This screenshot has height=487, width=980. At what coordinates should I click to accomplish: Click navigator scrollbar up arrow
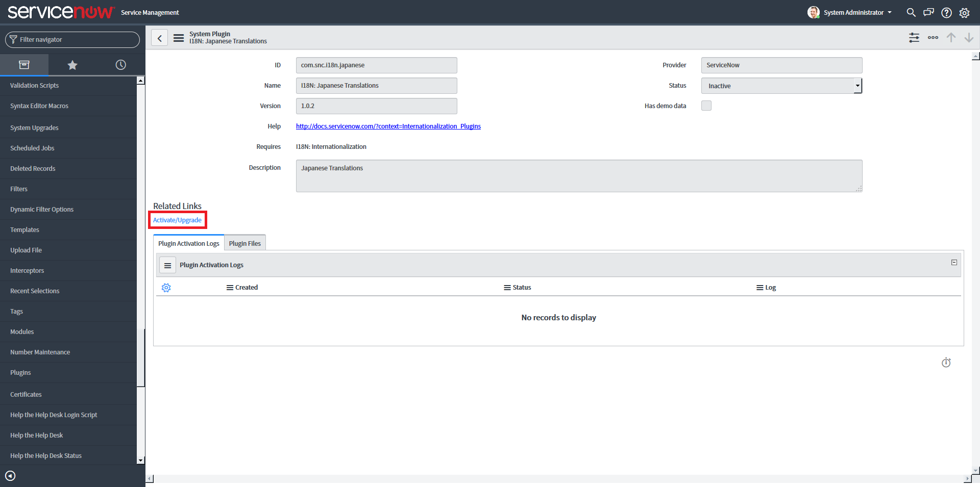coord(141,80)
